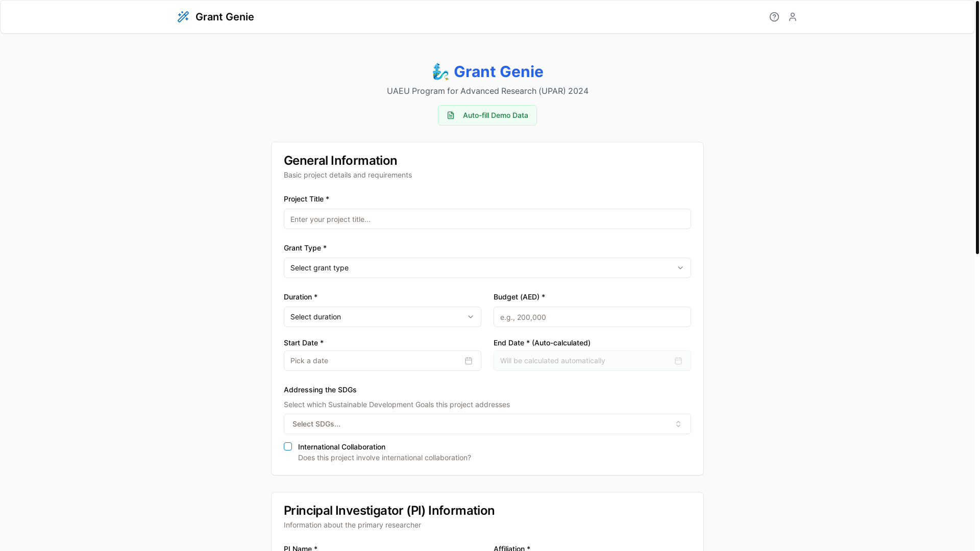Click 'Does this project involve international collaboration?' text
The height and width of the screenshot is (551, 980).
(384, 458)
